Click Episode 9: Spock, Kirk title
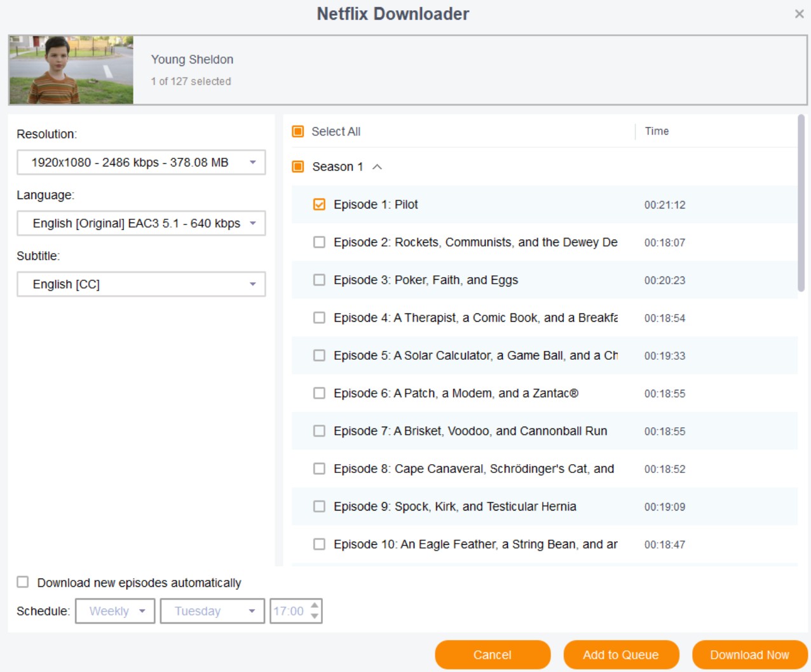Image resolution: width=811 pixels, height=672 pixels. tap(455, 507)
